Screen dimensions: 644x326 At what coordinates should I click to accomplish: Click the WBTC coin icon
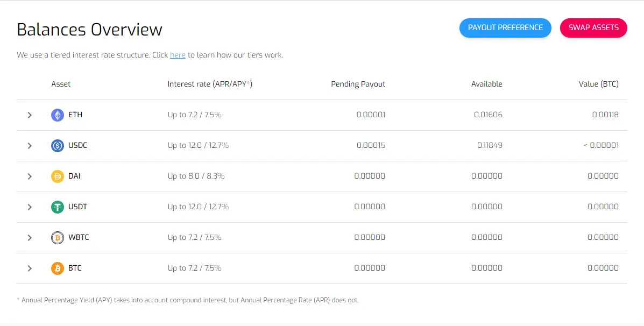[x=58, y=238]
